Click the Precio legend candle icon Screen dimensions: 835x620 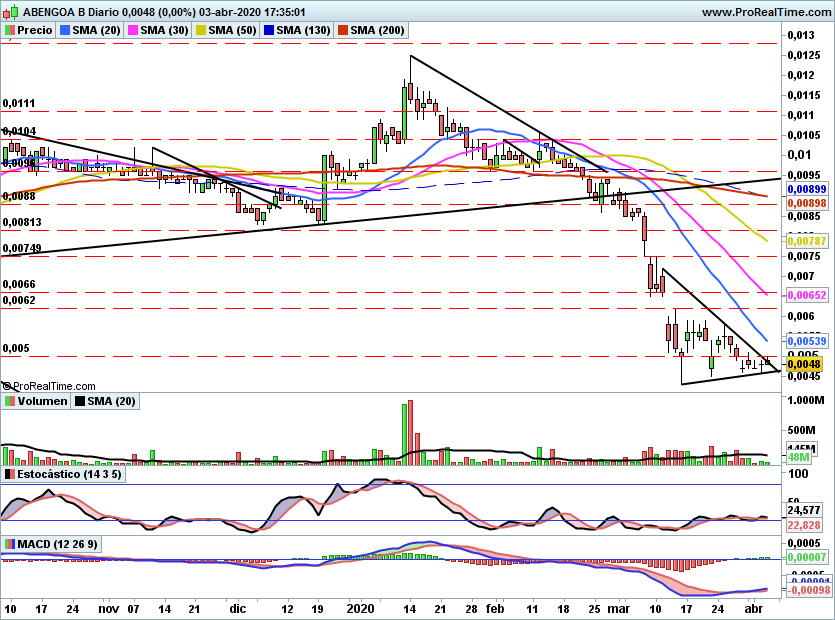(10, 30)
